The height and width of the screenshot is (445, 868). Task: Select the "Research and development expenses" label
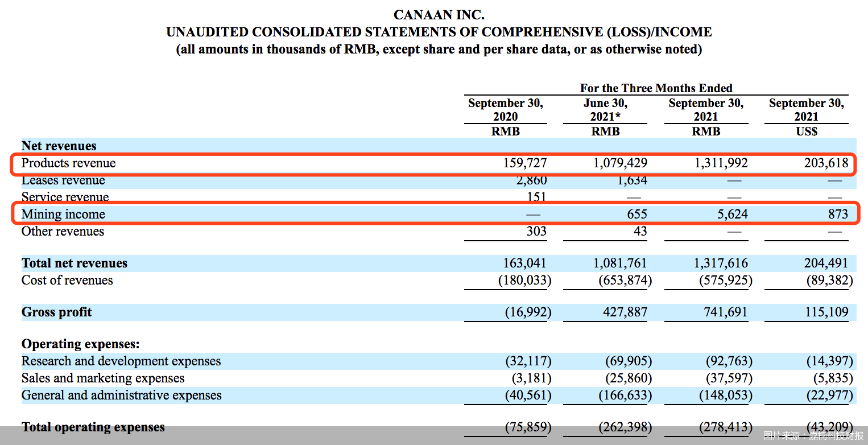click(121, 361)
